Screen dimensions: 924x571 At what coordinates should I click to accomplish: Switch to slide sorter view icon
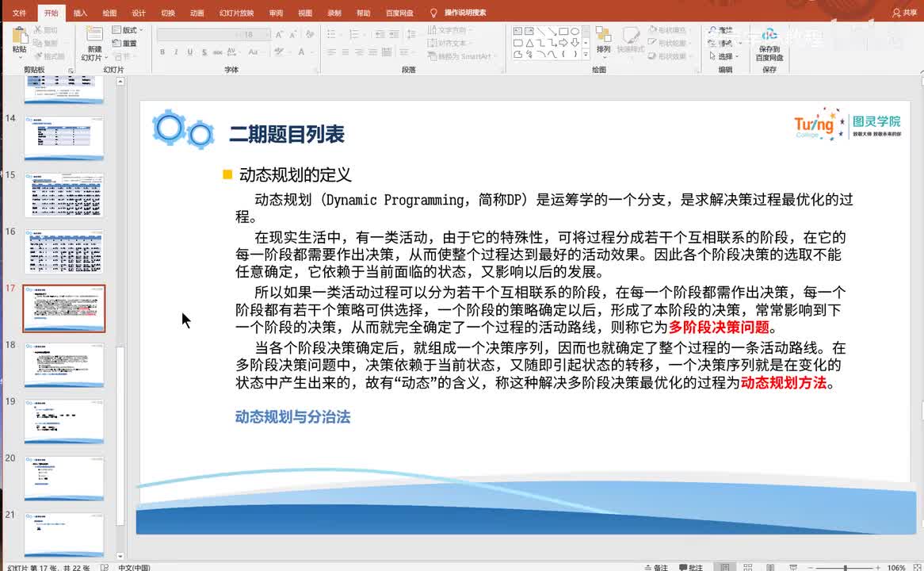click(x=748, y=567)
